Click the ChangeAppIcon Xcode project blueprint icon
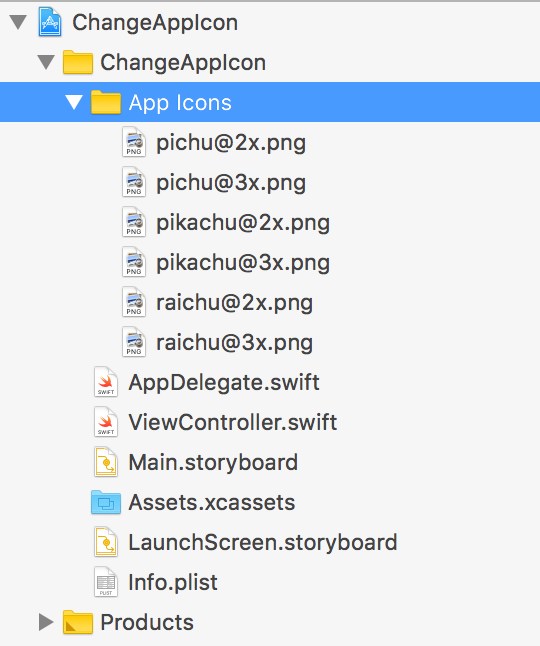This screenshot has height=646, width=540. 50,22
